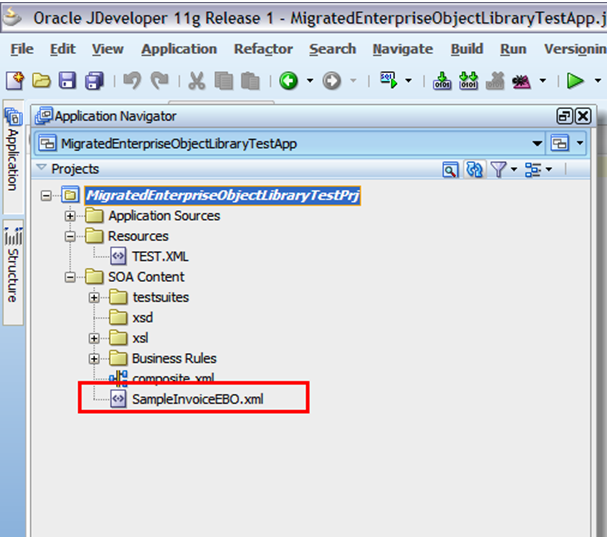Open the MigratedEnterpriseObjectLibraryTestApp application dropdown
This screenshot has width=608, height=537.
(537, 144)
